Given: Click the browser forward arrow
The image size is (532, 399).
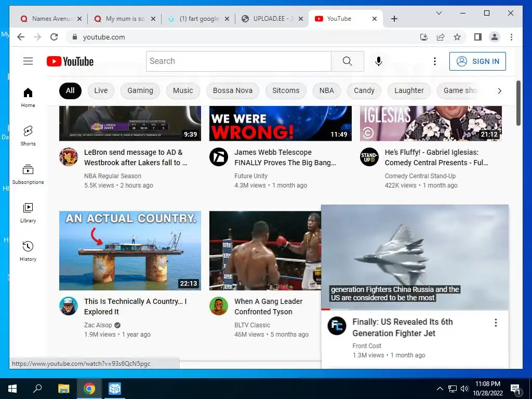Looking at the screenshot, I should (x=37, y=37).
